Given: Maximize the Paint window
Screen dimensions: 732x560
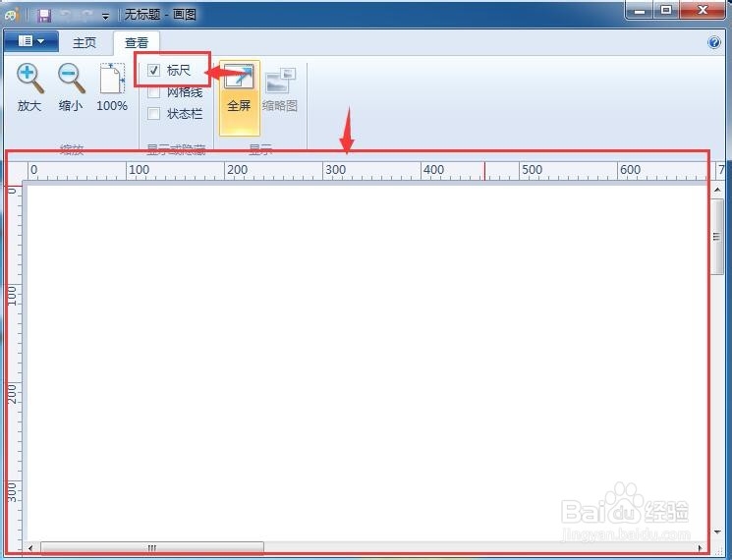Looking at the screenshot, I should coord(666,11).
